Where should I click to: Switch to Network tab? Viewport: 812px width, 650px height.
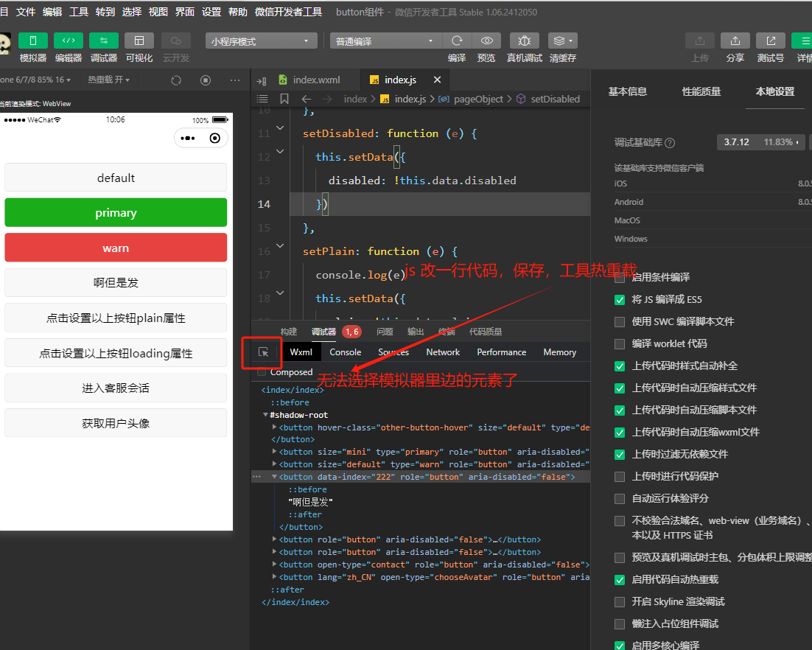[443, 352]
